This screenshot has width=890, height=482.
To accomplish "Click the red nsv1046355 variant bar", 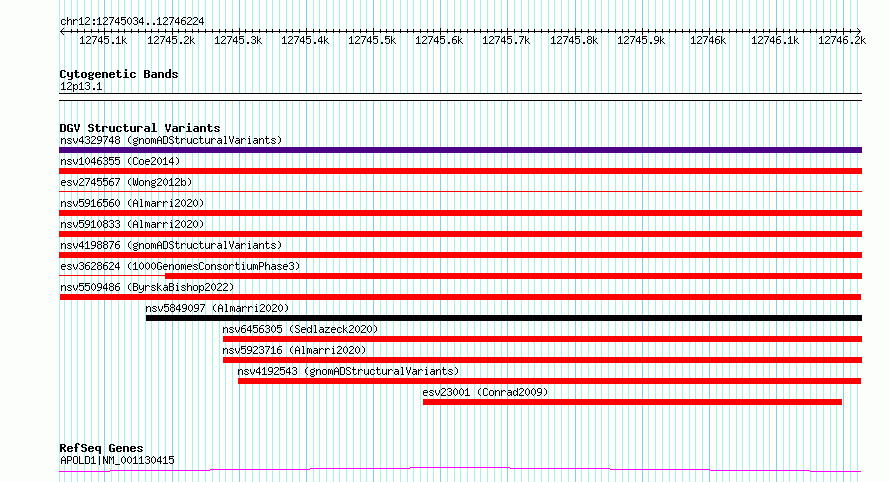I will 460,171.
